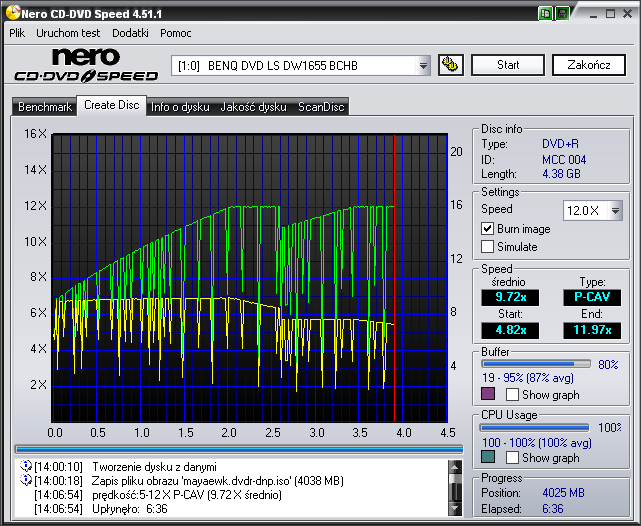The height and width of the screenshot is (526, 641).
Task: Enable the Simulate checkbox
Action: 487,246
